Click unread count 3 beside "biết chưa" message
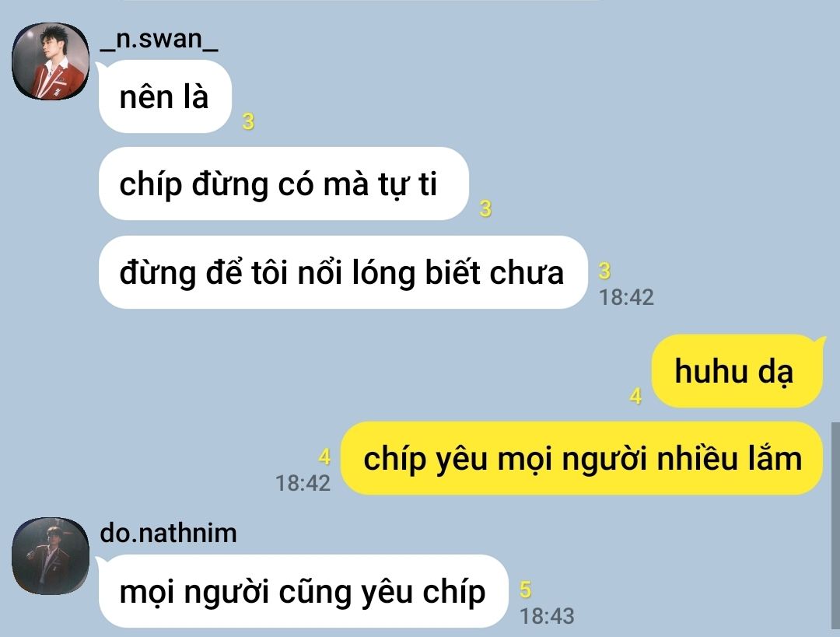The width and height of the screenshot is (840, 637). click(x=604, y=271)
